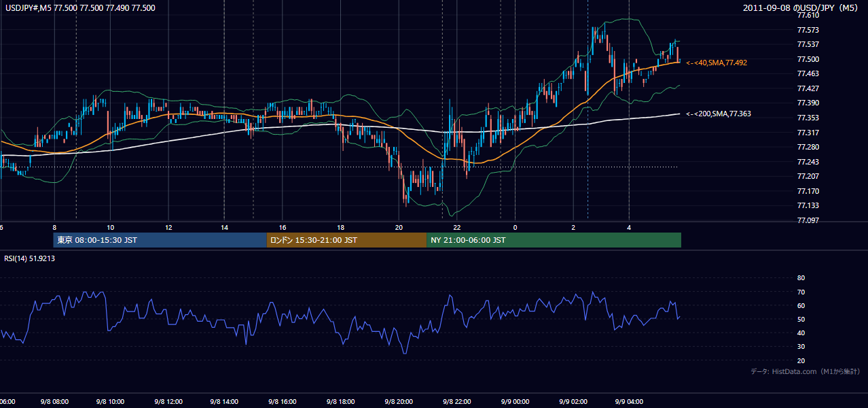Click the RSI 40 level label

point(801,333)
